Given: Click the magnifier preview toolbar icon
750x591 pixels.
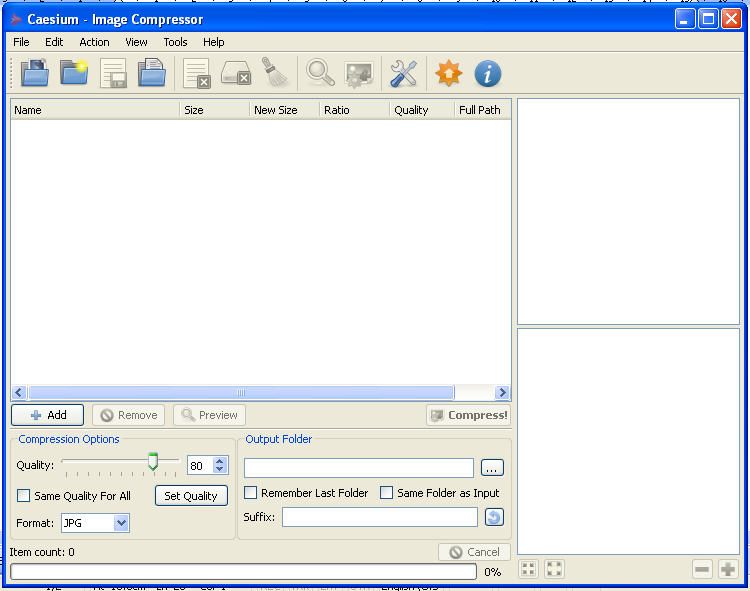Looking at the screenshot, I should click(x=320, y=73).
